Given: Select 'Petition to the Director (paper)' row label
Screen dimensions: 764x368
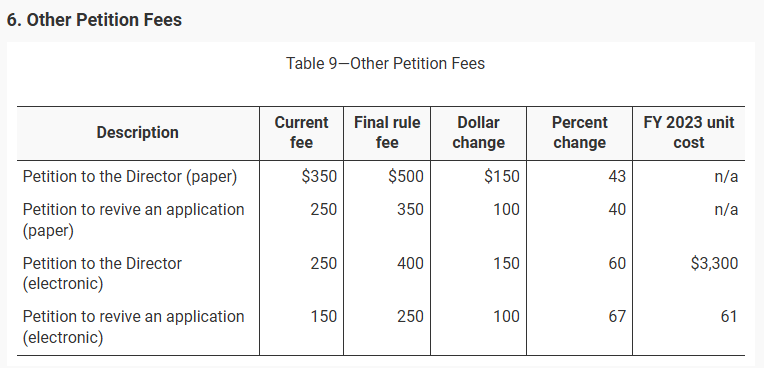Looking at the screenshot, I should click(x=130, y=176).
